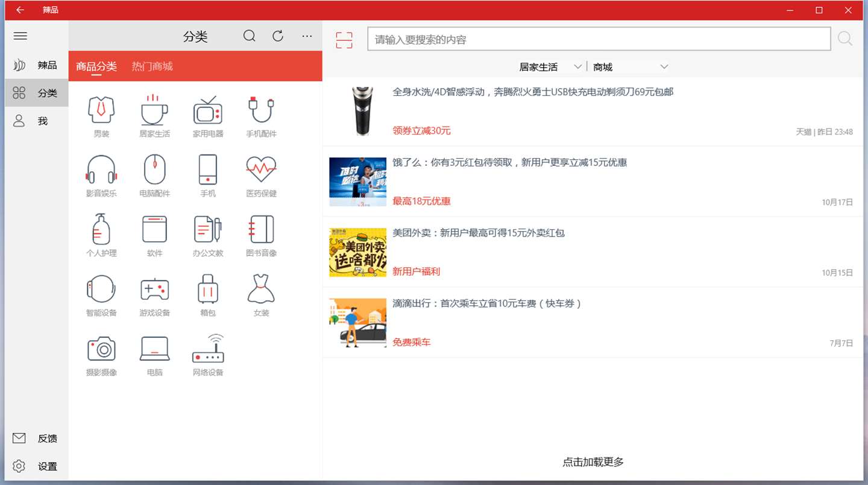This screenshot has width=868, height=485.
Task: Open the 智能设备 category
Action: (101, 296)
